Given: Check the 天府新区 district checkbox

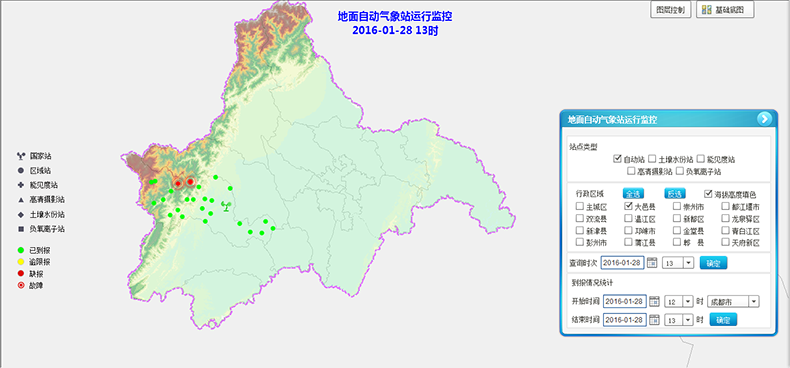Looking at the screenshot, I should click(x=725, y=243).
